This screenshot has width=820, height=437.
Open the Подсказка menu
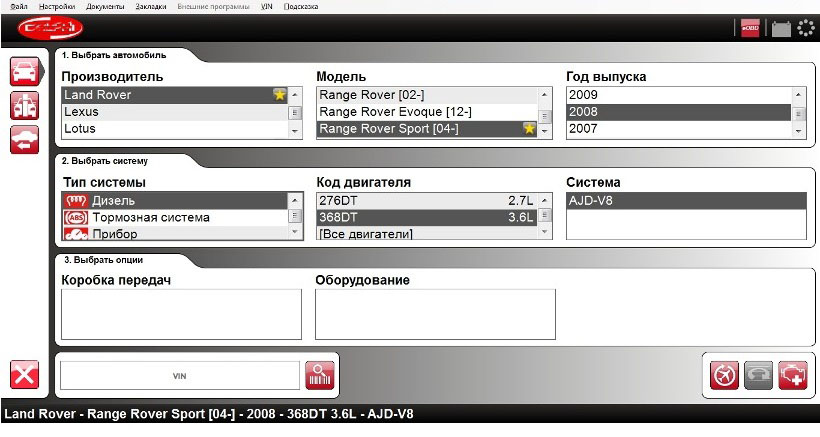[x=301, y=7]
